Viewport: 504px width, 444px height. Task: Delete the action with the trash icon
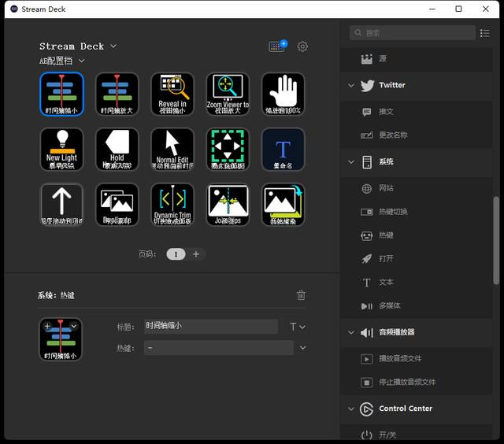click(x=301, y=295)
